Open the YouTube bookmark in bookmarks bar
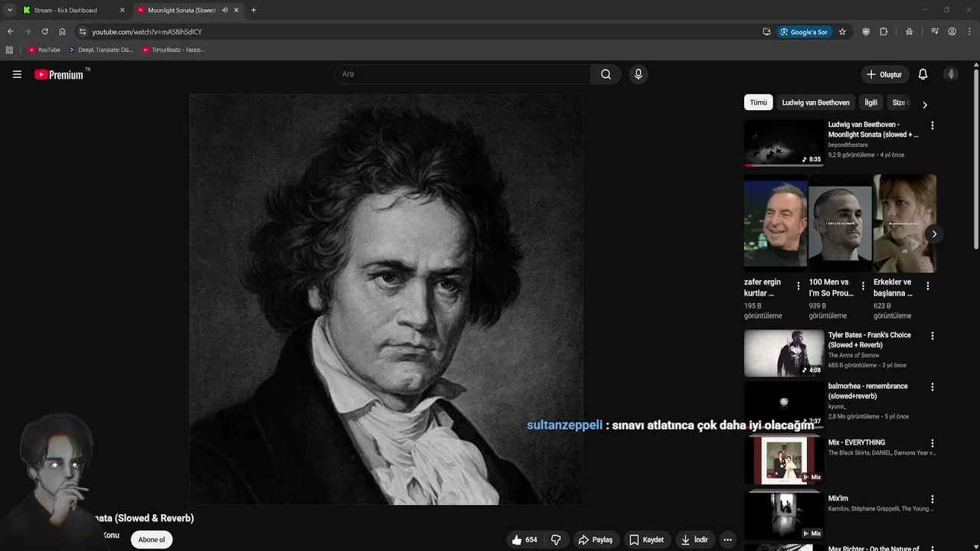The width and height of the screenshot is (980, 551). (x=44, y=50)
